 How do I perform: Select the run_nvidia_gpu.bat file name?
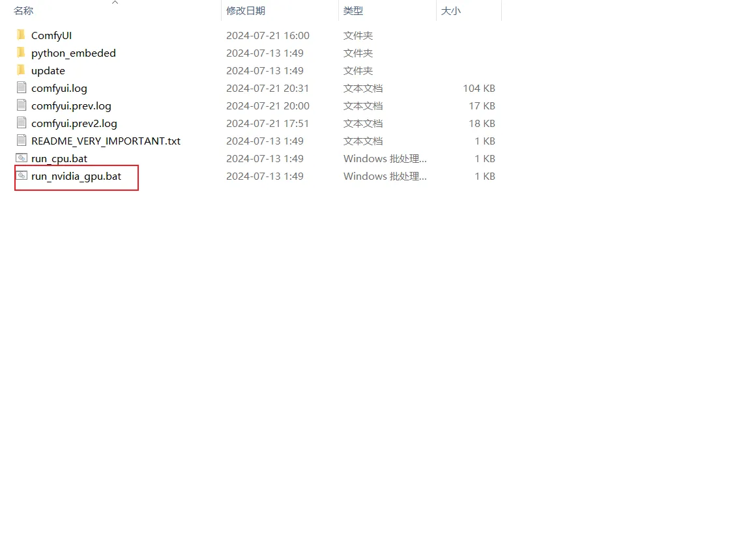pos(76,176)
